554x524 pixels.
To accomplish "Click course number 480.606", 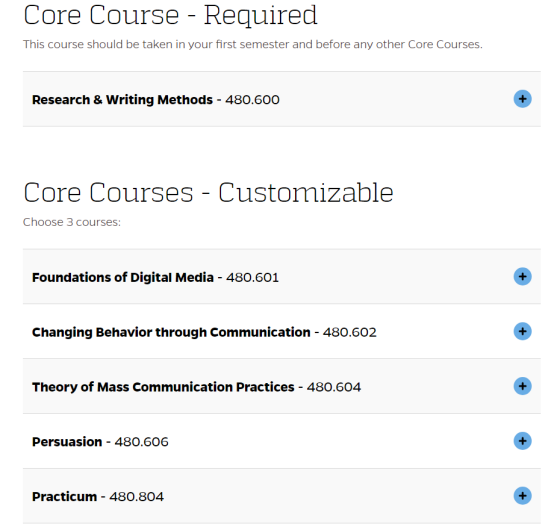I will click(x=141, y=442).
